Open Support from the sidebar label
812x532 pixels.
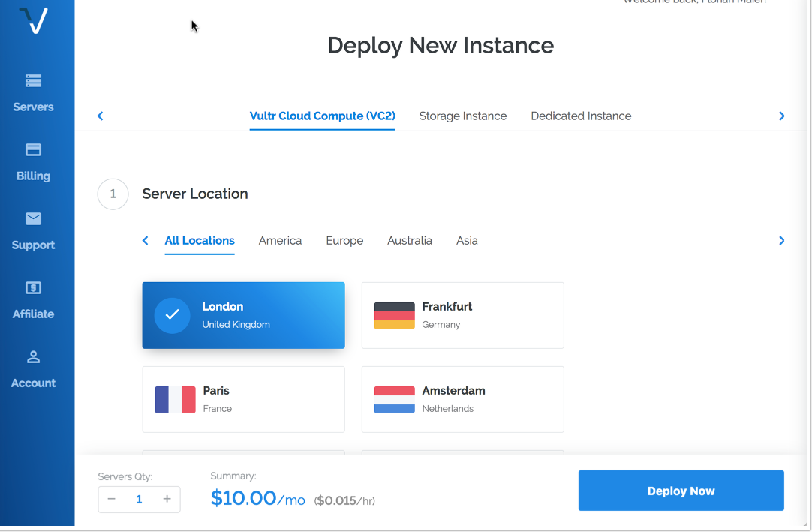33,245
